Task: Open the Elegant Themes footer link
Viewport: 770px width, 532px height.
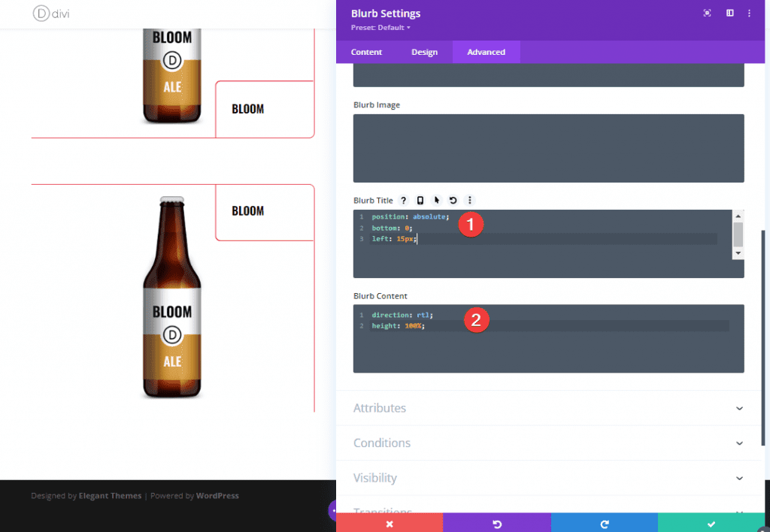Action: (110, 496)
